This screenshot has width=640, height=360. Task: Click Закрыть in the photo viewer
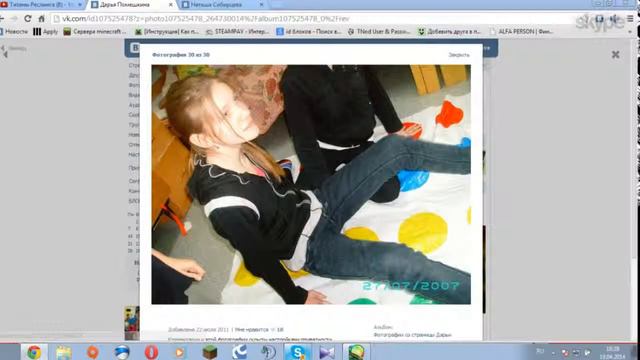point(459,55)
